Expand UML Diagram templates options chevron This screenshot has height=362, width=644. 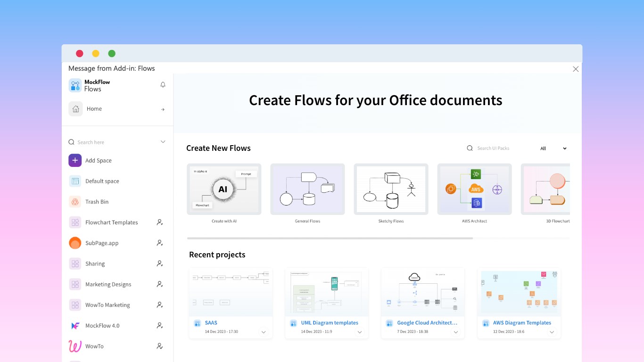pyautogui.click(x=360, y=332)
